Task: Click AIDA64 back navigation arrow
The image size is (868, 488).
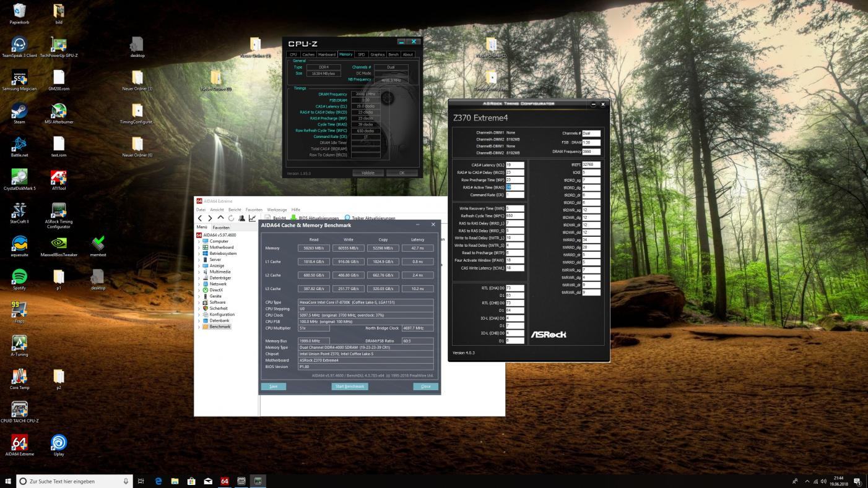Action: pyautogui.click(x=200, y=218)
